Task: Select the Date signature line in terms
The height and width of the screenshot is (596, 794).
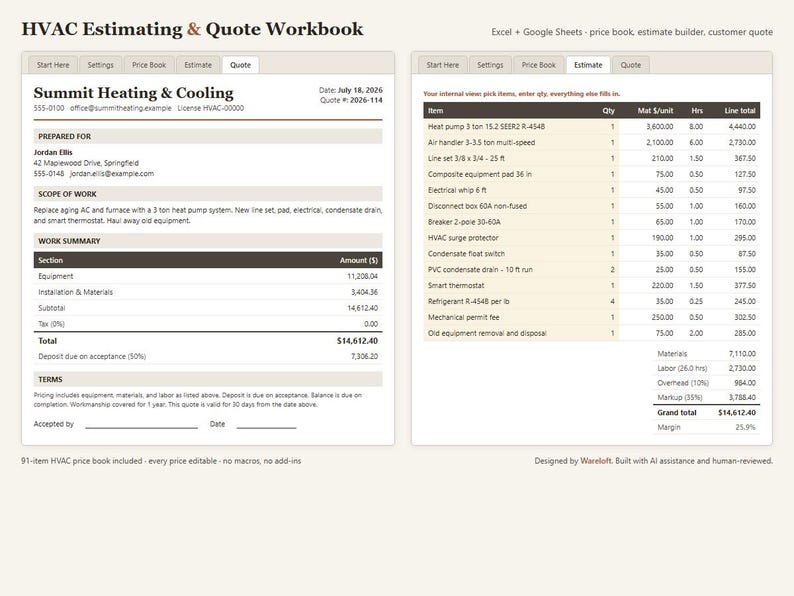Action: click(x=266, y=425)
